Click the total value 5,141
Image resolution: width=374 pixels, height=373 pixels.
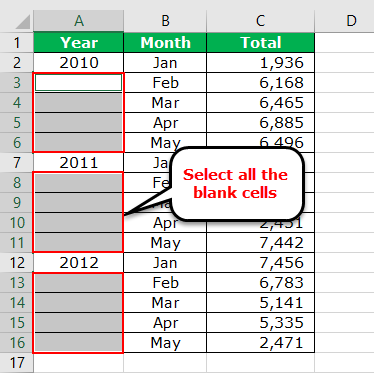coord(260,303)
